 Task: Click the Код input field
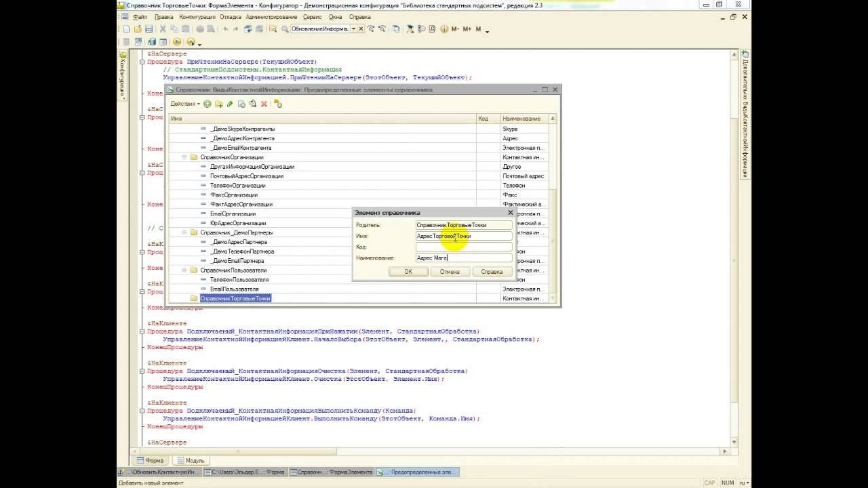tap(464, 247)
